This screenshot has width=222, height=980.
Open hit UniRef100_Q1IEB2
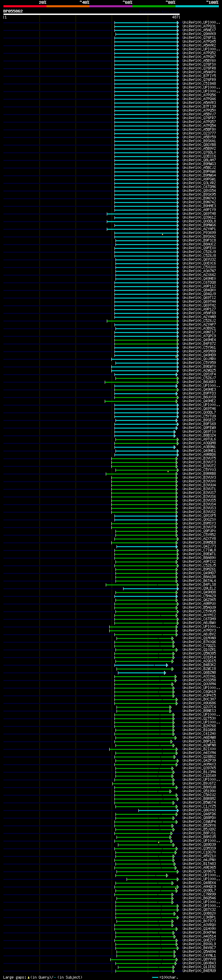click(x=199, y=967)
